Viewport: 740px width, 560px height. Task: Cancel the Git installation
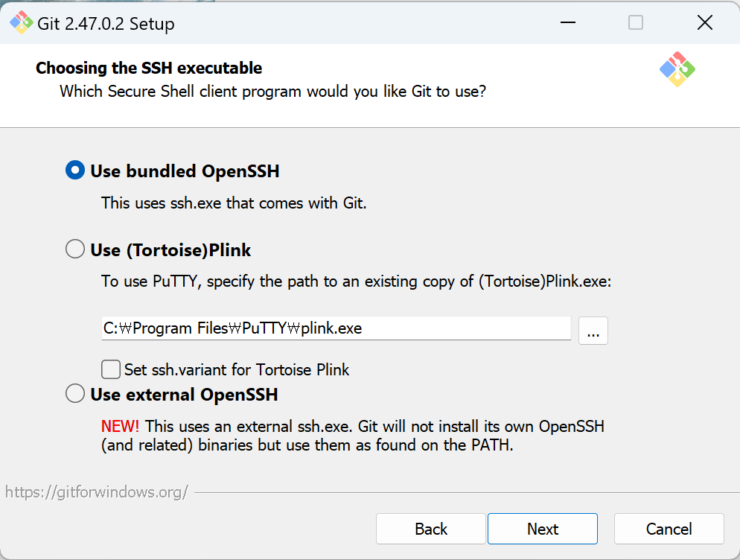click(x=669, y=529)
